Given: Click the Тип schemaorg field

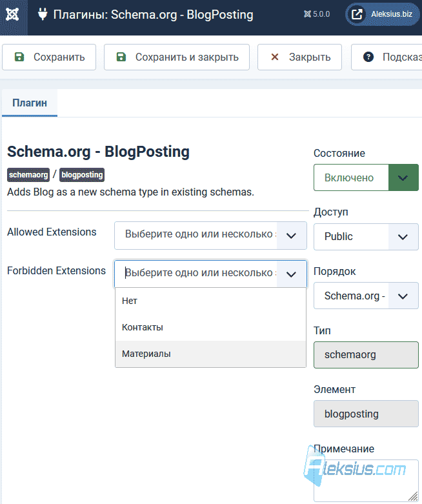Looking at the screenshot, I should click(366, 355).
